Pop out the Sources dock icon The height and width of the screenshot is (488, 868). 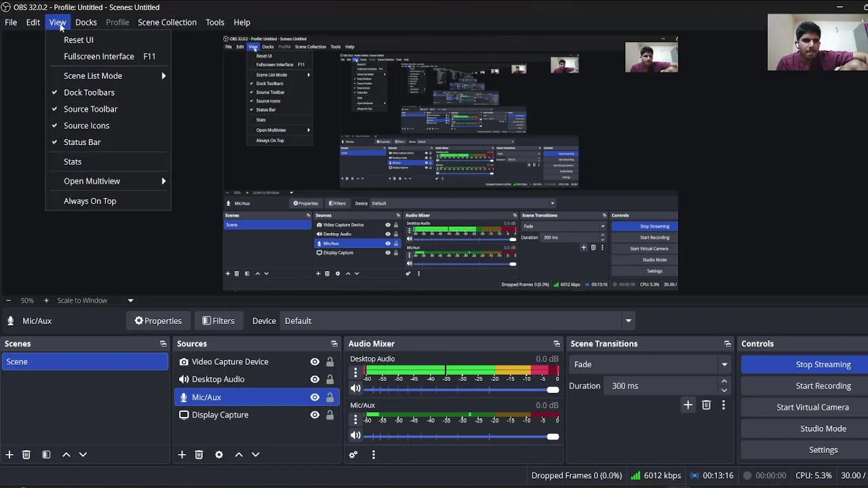(x=334, y=344)
